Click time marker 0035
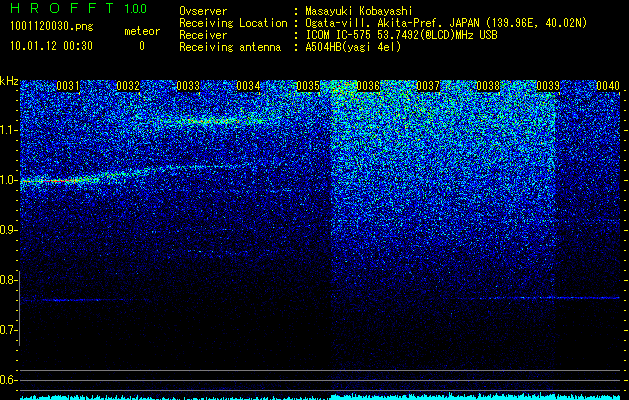This screenshot has width=629, height=400. coord(308,86)
